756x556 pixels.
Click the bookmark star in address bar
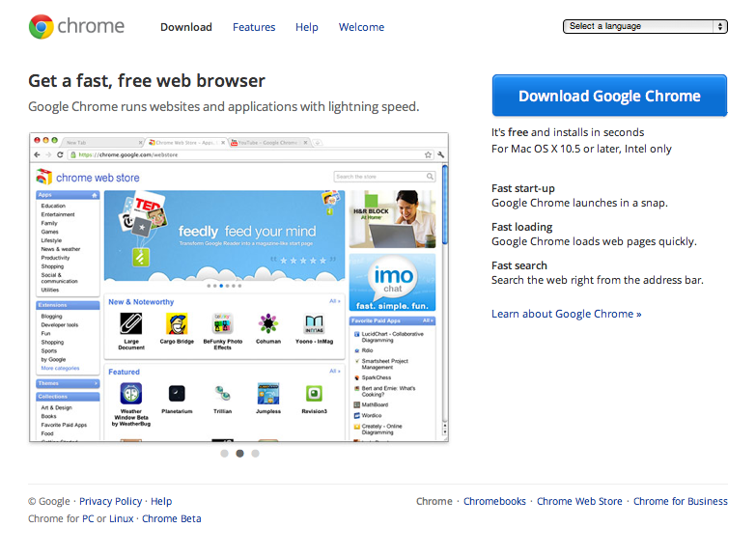tap(428, 154)
